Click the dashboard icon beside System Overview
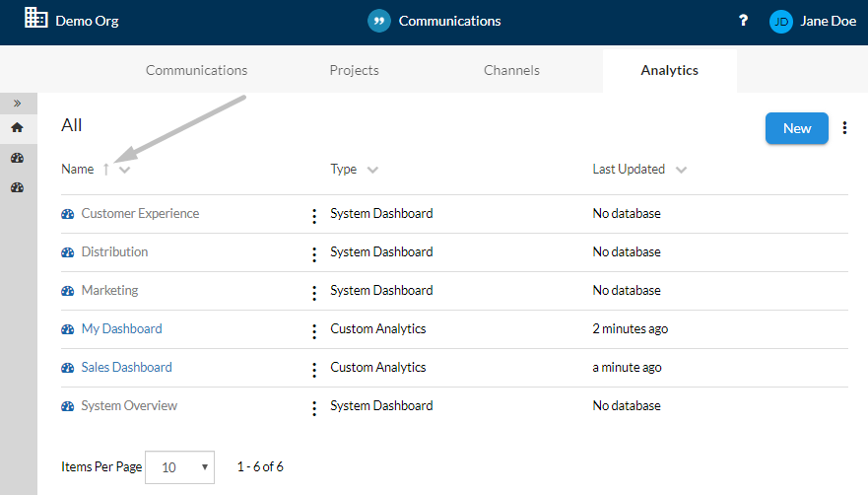The width and height of the screenshot is (868, 495). pos(68,406)
